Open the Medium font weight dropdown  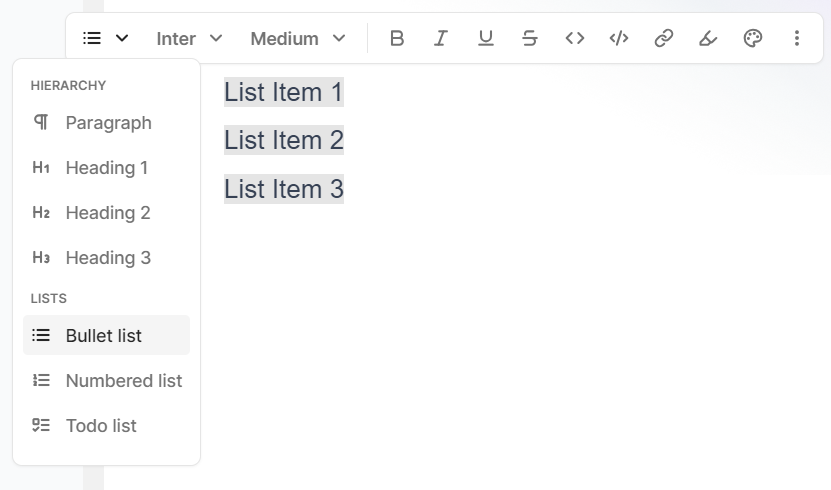coord(297,38)
